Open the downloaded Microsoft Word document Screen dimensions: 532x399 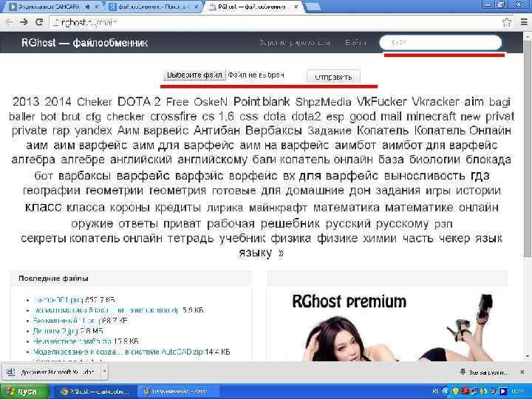pos(52,372)
